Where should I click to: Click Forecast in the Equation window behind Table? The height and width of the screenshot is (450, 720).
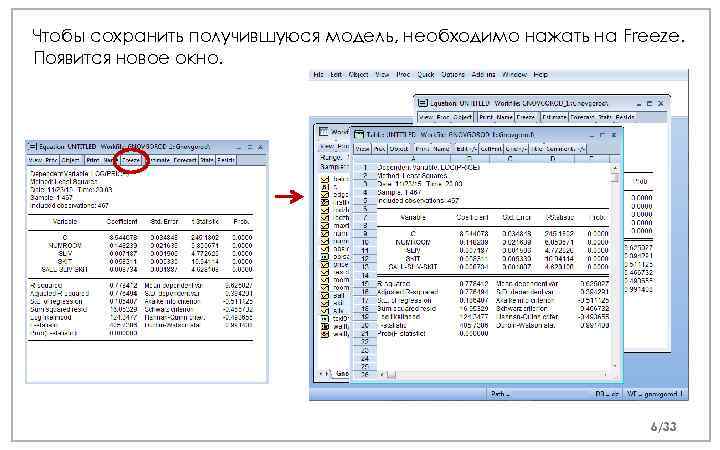point(582,117)
